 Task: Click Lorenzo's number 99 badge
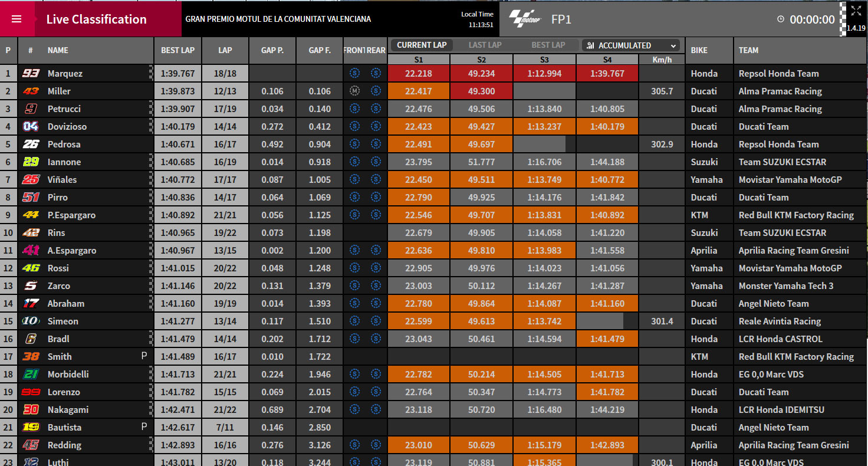31,392
